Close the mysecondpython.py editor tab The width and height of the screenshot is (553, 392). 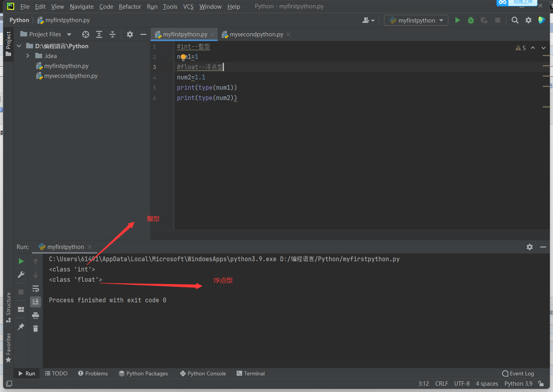click(288, 34)
